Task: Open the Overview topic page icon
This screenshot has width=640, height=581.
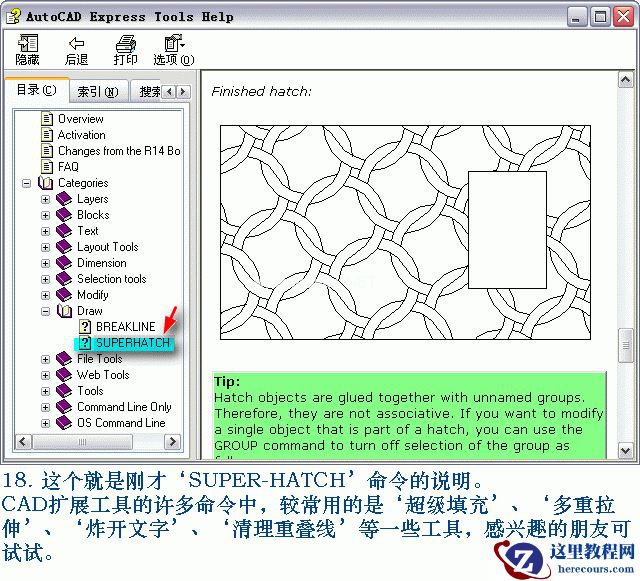Action: 47,119
